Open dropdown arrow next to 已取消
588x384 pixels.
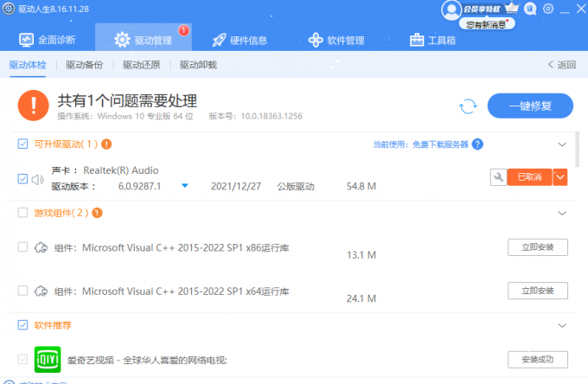pos(560,177)
